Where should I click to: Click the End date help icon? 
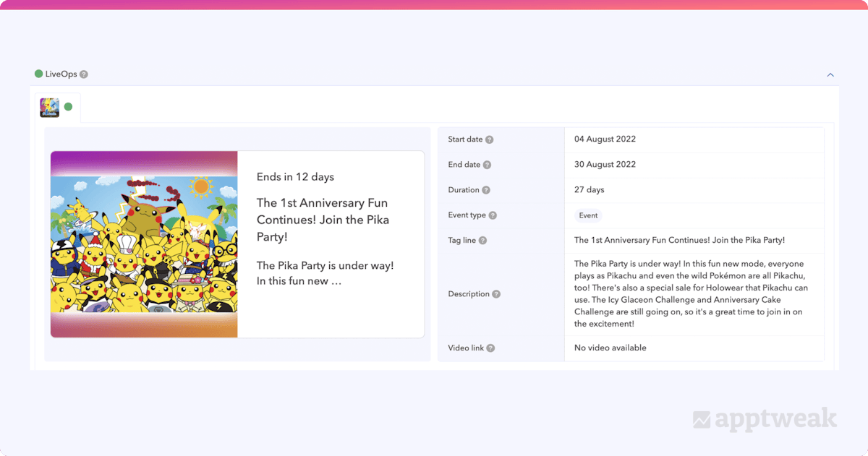coord(487,165)
